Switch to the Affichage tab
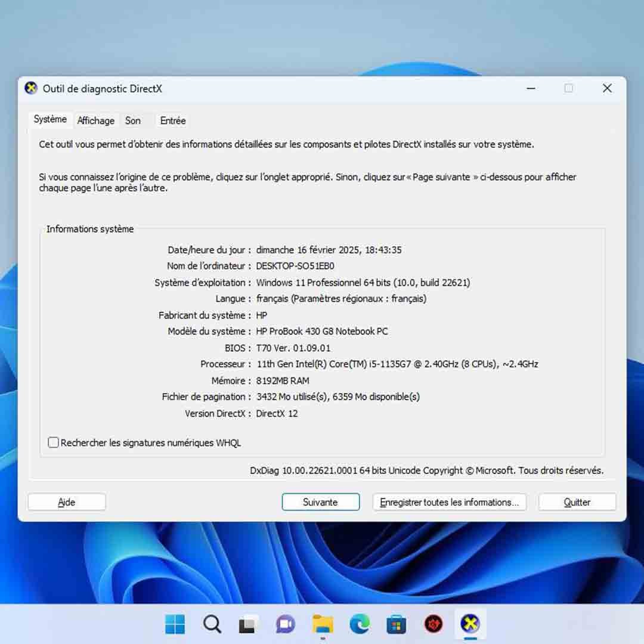The image size is (644, 644). tap(95, 120)
